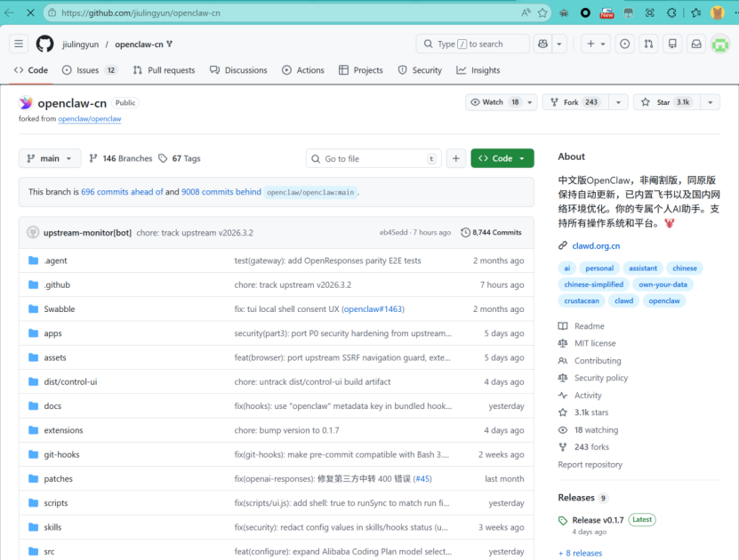
Task: Click the openclaw-cn repository logo
Action: tap(26, 103)
